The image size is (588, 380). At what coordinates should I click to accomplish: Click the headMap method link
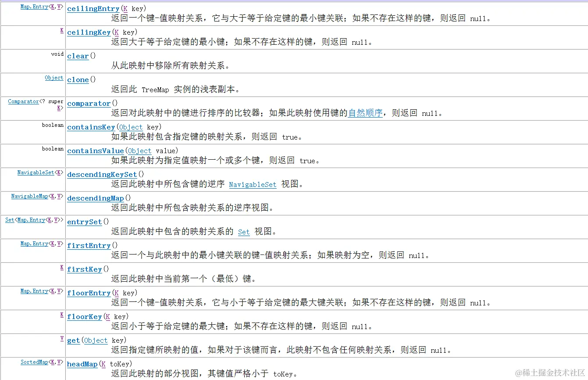tap(82, 364)
